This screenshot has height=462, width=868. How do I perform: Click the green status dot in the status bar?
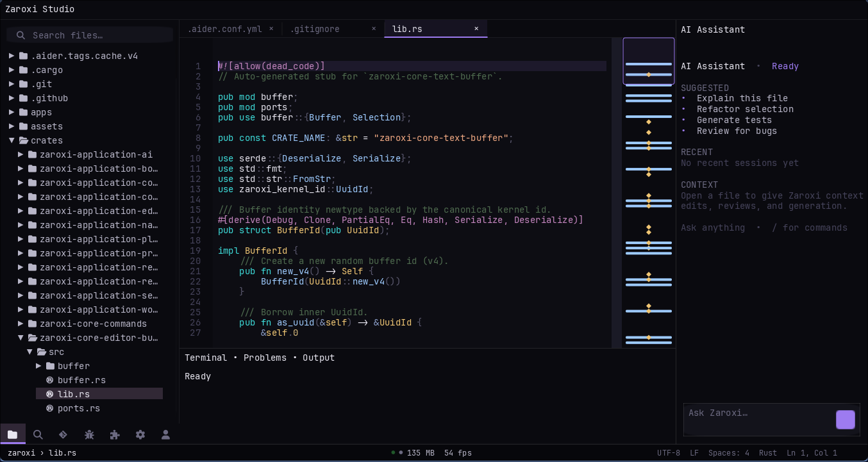click(393, 452)
